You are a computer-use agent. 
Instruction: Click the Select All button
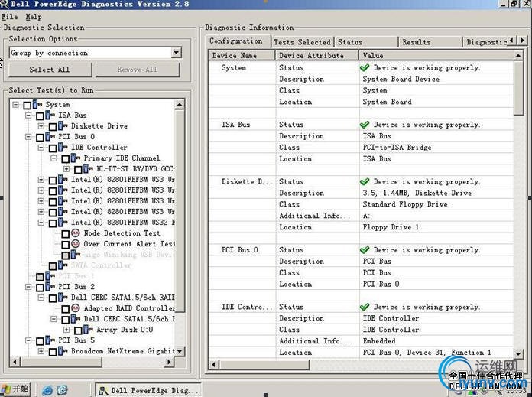pyautogui.click(x=50, y=70)
